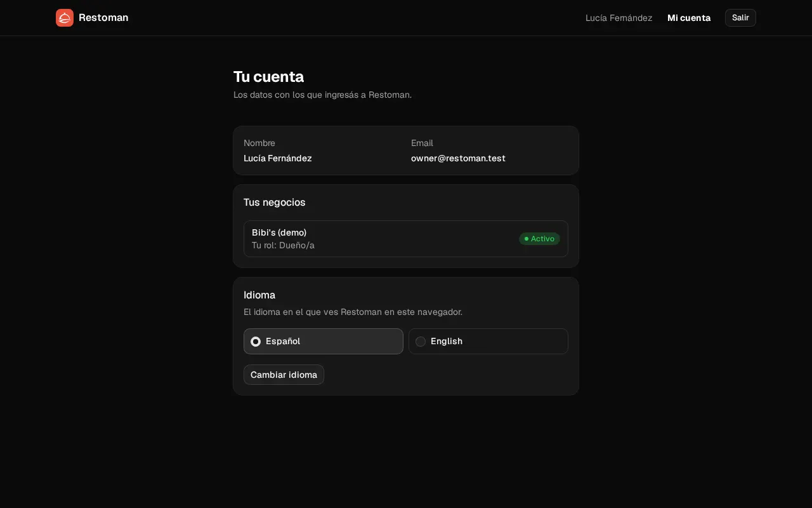Click the Idioma section title

point(259,295)
